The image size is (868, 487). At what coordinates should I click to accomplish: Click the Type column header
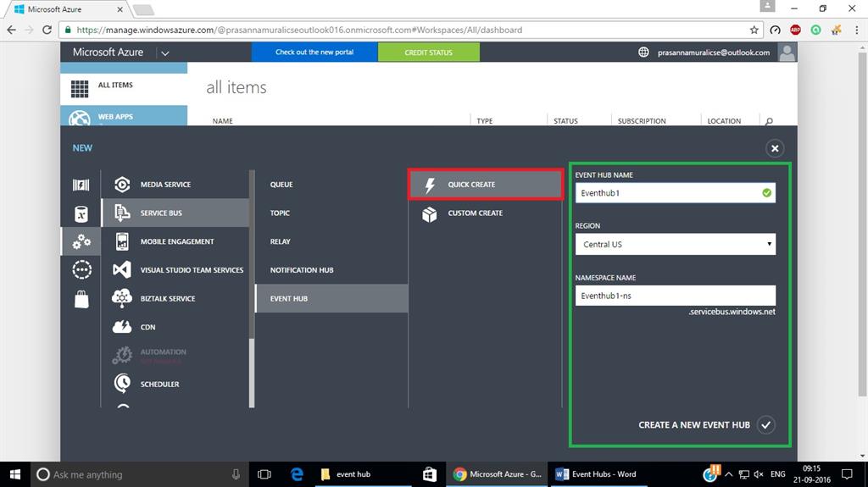pos(484,121)
